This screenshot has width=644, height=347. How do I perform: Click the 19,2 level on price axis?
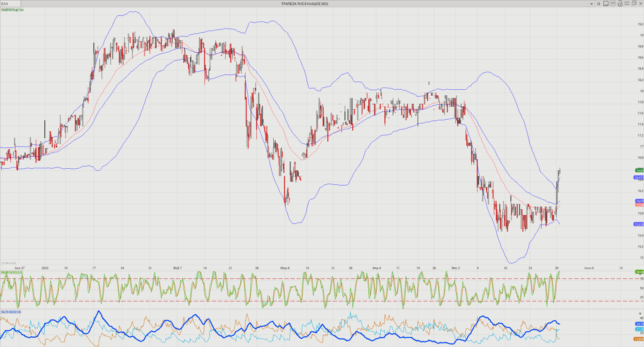640,24
